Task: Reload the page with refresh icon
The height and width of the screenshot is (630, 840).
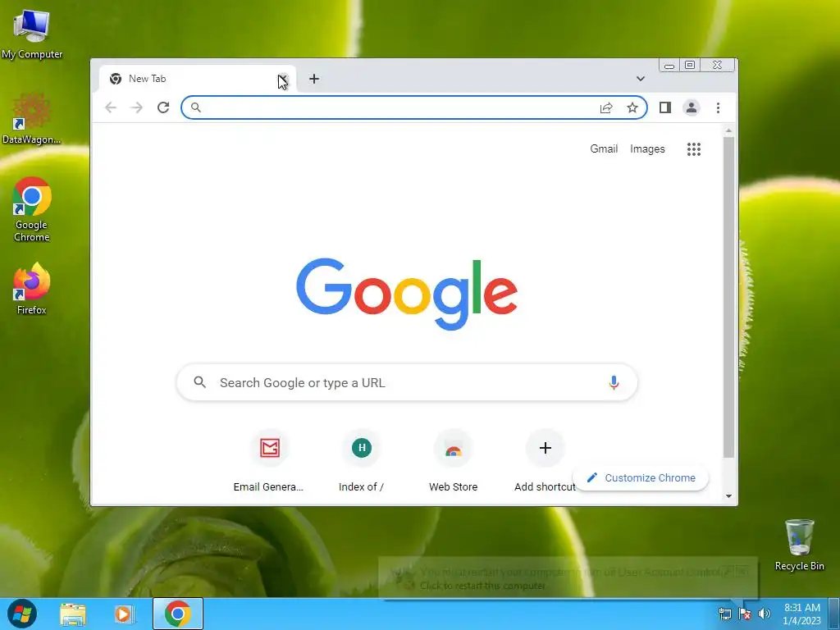Action: pos(163,107)
